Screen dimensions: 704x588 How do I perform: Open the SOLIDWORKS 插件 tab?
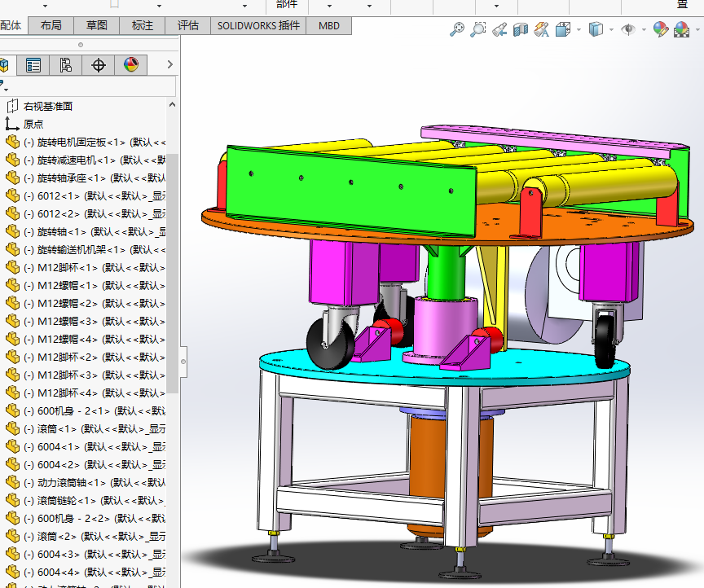[x=258, y=25]
